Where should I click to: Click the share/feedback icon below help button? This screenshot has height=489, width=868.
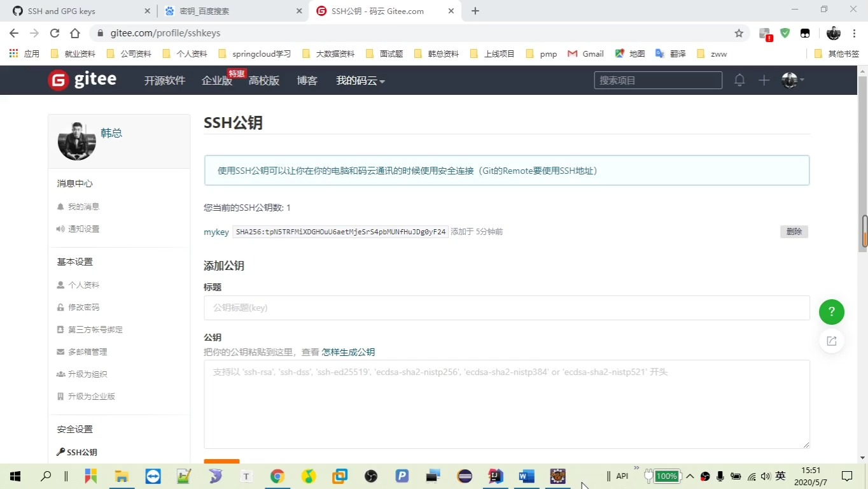pos(831,341)
